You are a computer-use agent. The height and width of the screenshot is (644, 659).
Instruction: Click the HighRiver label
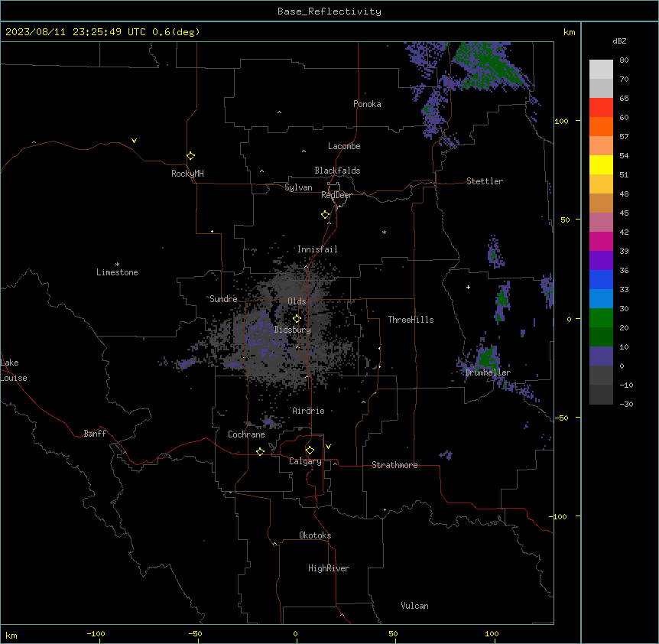[329, 568]
